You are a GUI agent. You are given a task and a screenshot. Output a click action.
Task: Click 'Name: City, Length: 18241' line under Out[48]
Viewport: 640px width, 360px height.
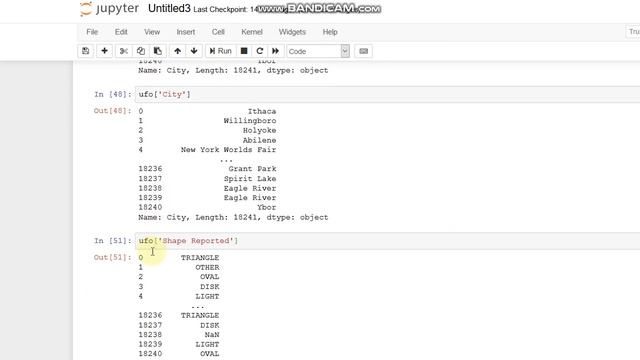(233, 218)
